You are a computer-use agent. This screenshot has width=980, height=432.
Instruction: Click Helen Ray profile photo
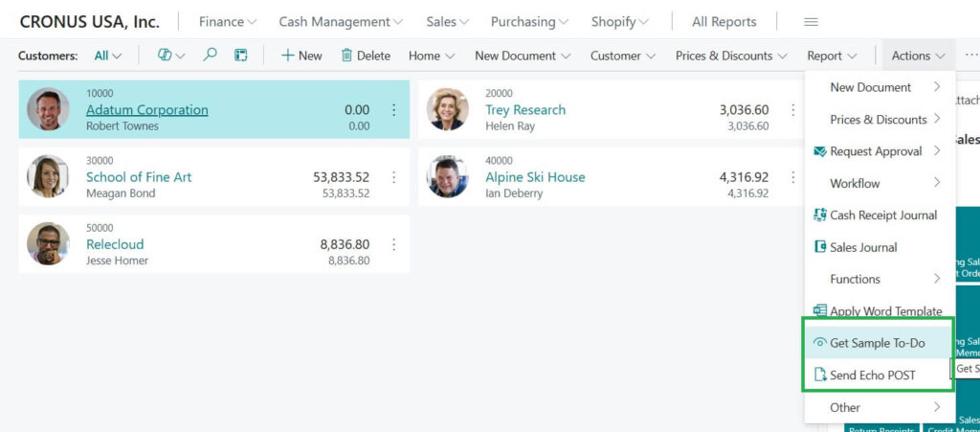tap(448, 109)
